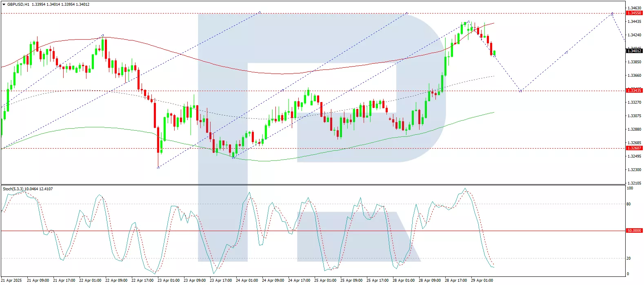Click the stochastic scale 80 level label
644x285 pixels.
click(x=628, y=204)
